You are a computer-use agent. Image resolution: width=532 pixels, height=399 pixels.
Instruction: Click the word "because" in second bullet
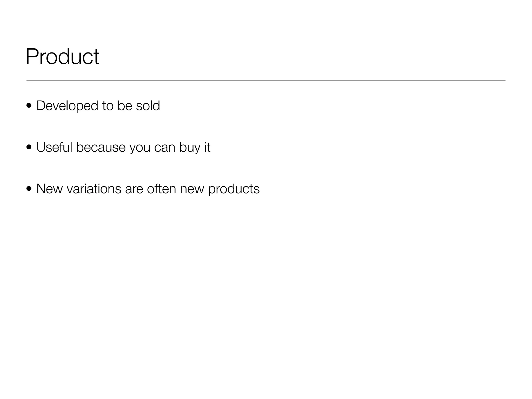[x=101, y=147]
